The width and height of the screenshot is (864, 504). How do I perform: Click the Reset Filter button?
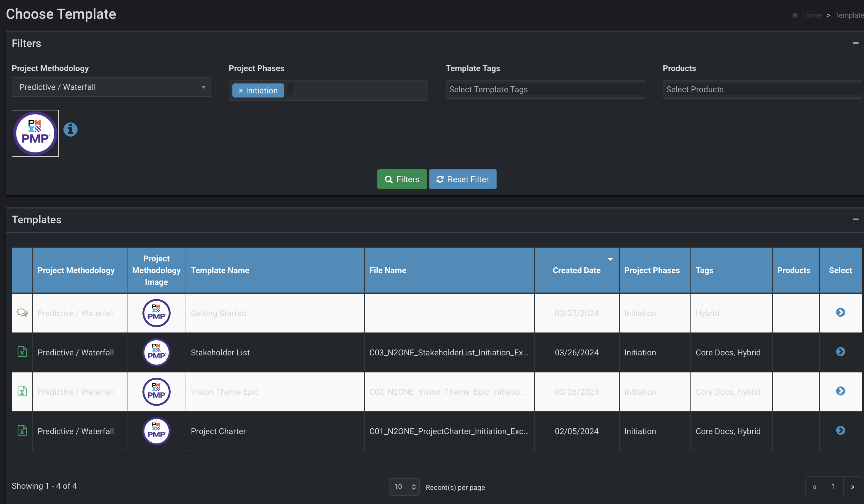[x=463, y=179]
